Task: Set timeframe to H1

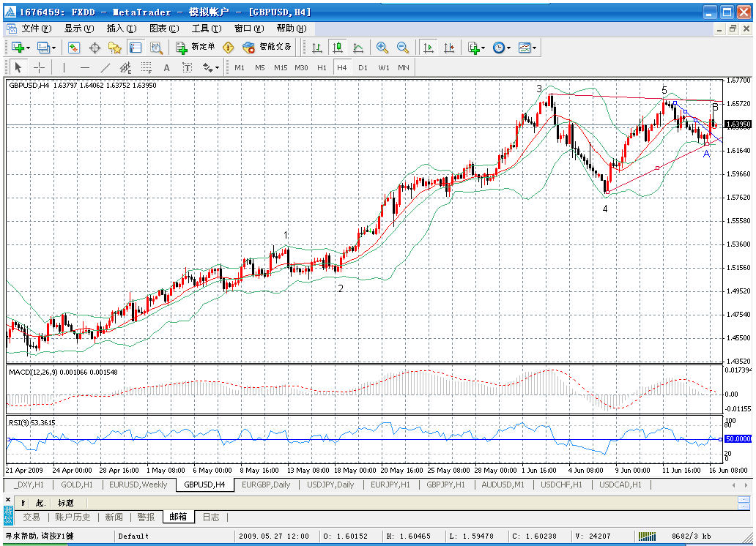Action: click(322, 67)
